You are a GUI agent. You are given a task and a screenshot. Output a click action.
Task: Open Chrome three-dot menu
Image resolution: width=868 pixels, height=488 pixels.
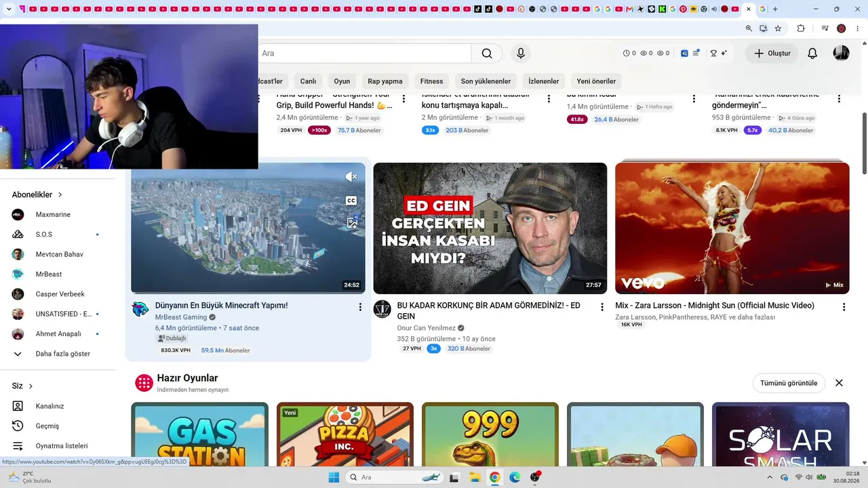857,28
